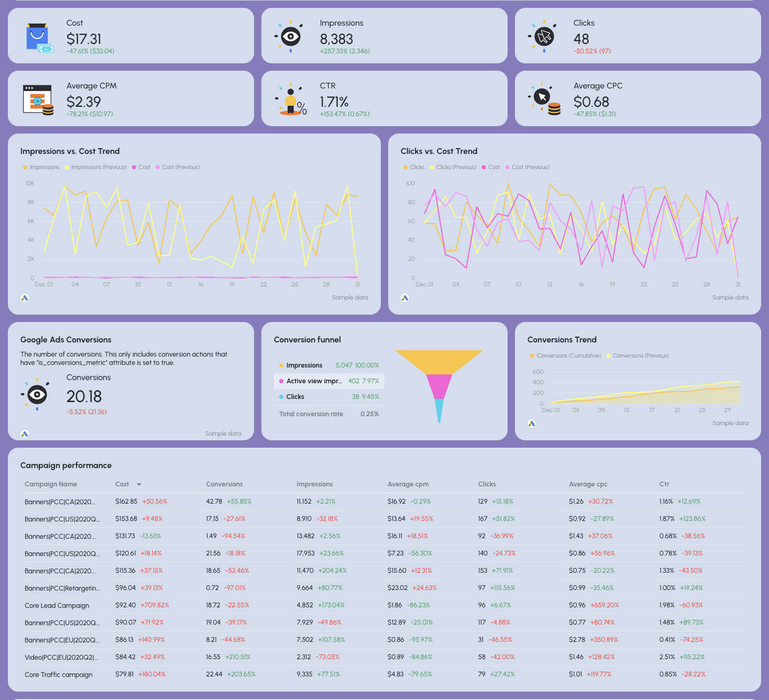
Task: Select the highlighted Active view impressions funnel row
Action: (329, 381)
